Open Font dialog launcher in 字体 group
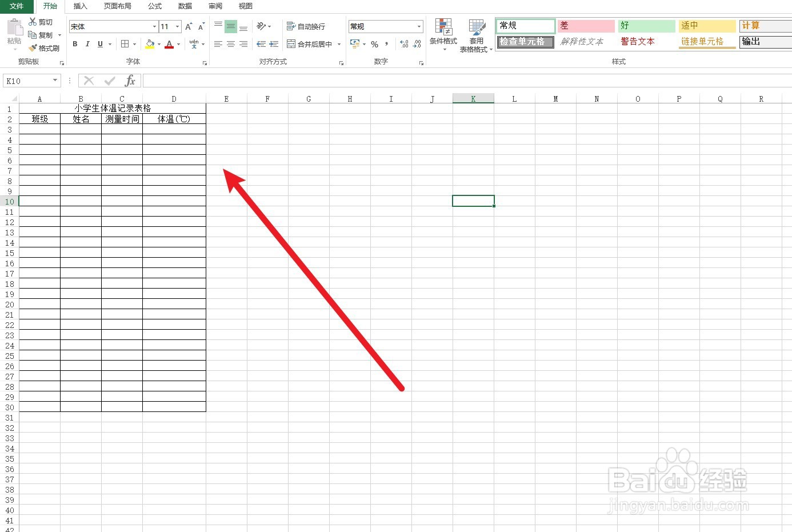Viewport: 792px width, 532px height. pos(205,63)
